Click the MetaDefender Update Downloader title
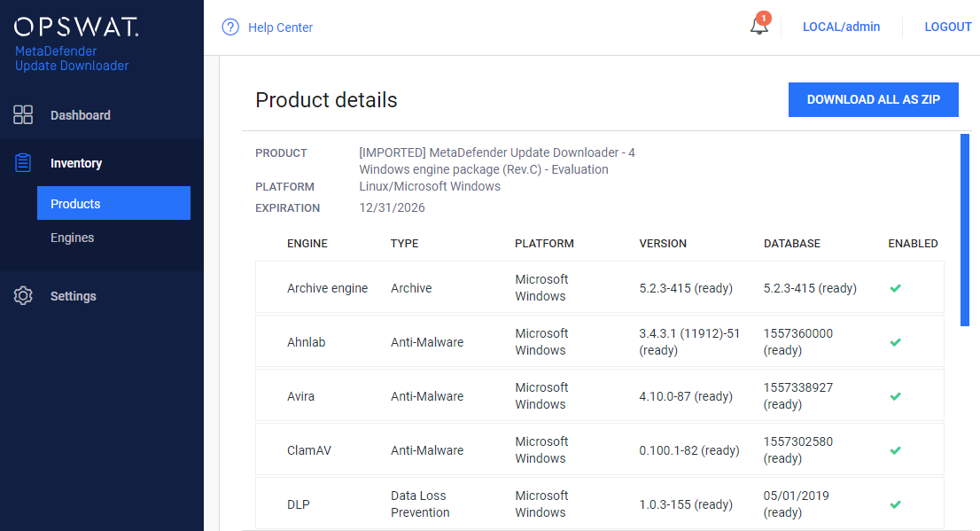Image resolution: width=980 pixels, height=531 pixels. click(x=72, y=59)
